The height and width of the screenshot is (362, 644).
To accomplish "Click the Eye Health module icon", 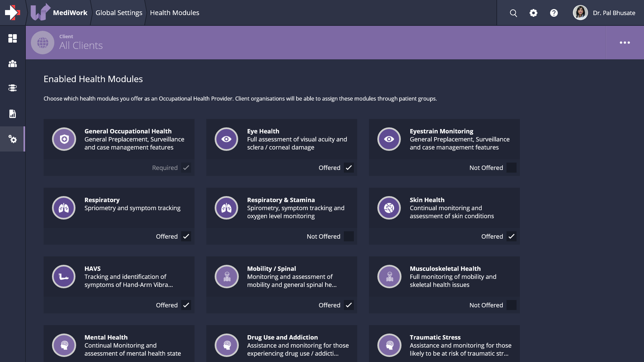I will pos(226,139).
